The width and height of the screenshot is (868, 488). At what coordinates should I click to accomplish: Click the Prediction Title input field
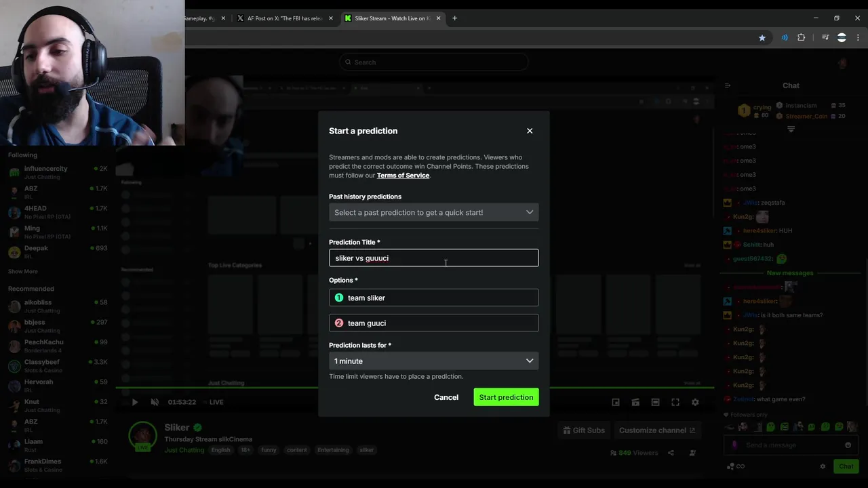click(434, 258)
